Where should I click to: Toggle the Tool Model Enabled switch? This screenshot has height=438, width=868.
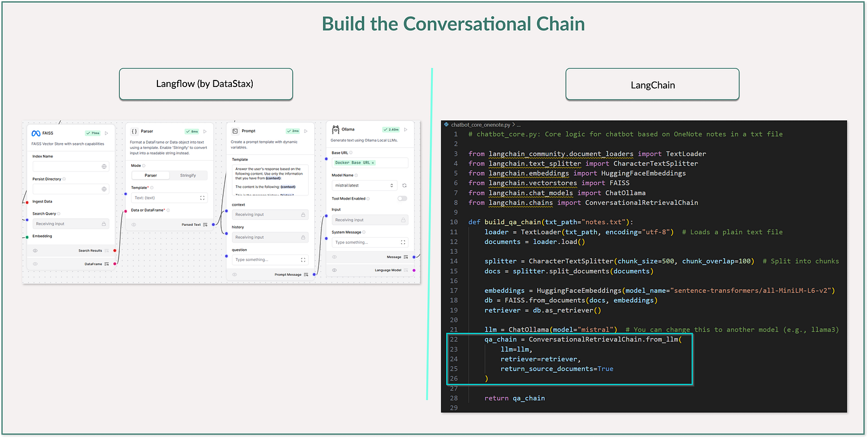[402, 198]
